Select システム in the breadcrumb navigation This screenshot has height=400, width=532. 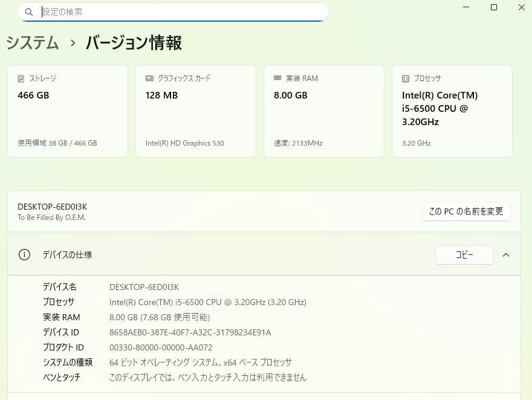click(x=31, y=43)
